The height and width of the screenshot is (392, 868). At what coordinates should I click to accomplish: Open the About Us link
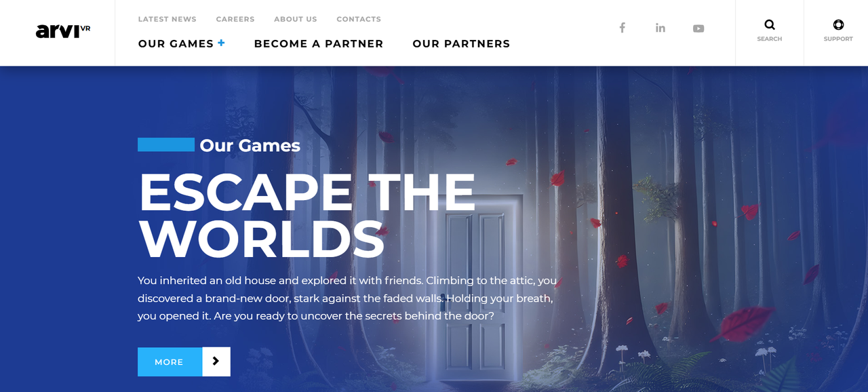point(296,19)
